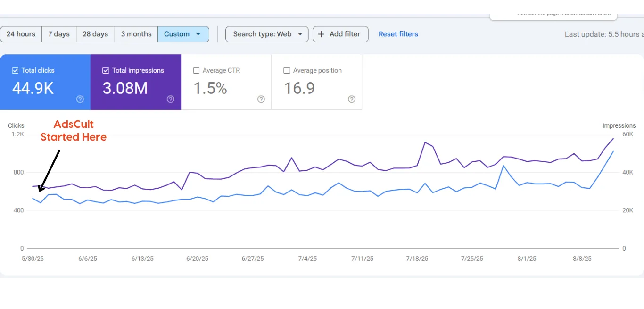This screenshot has height=309, width=644.
Task: Select the 7 days range tab
Action: (59, 34)
